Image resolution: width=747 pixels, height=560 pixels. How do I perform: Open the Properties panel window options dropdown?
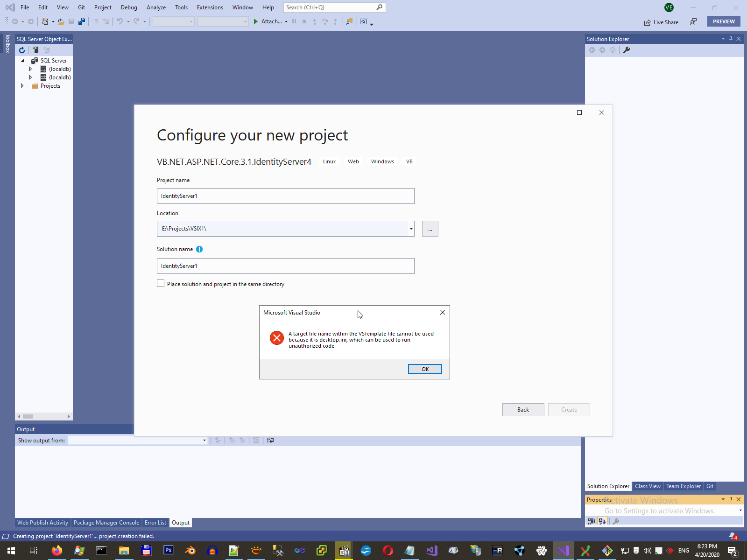(x=723, y=499)
